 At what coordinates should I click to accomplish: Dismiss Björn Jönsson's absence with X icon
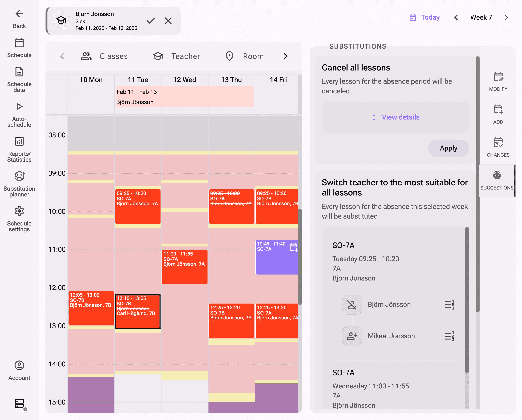pos(168,21)
